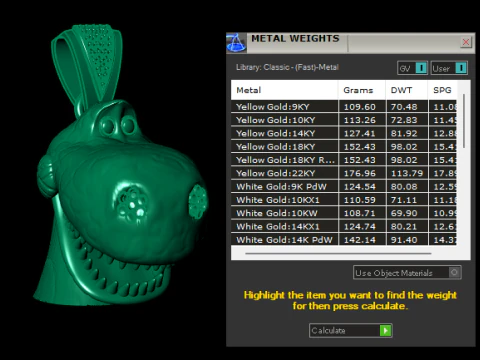Image resolution: width=480 pixels, height=360 pixels.
Task: Click the SPG column header
Action: click(443, 90)
